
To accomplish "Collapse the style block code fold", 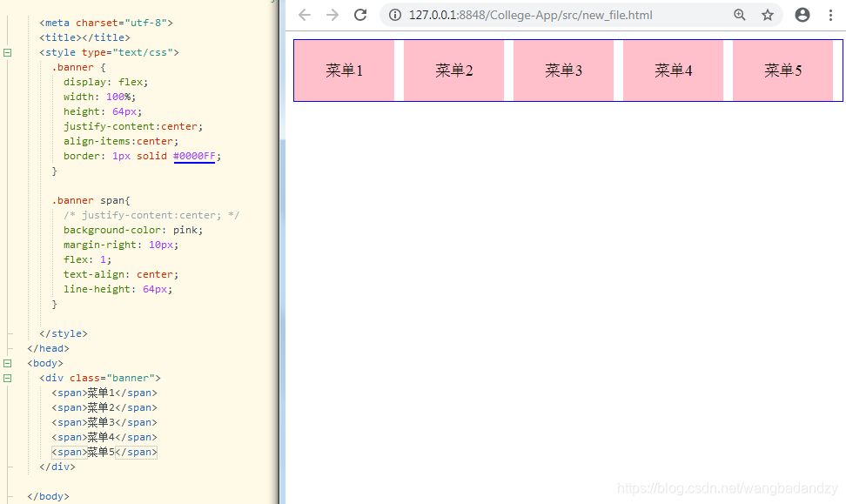I will (x=7, y=52).
